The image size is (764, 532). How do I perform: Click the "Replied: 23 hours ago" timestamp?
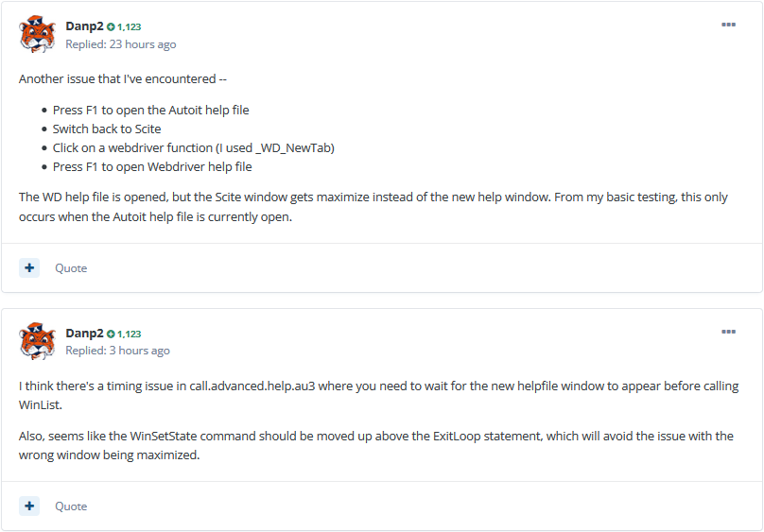[x=120, y=44]
